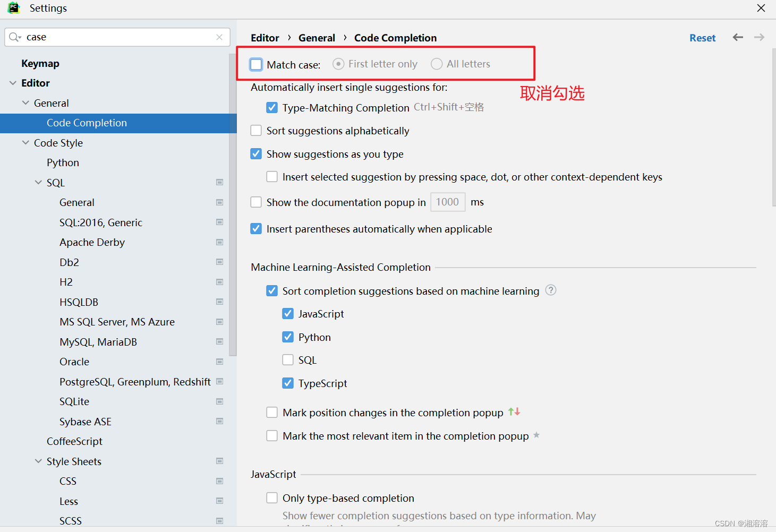
Task: Click the up-down arrows icon after Mark position changes
Action: click(x=514, y=411)
